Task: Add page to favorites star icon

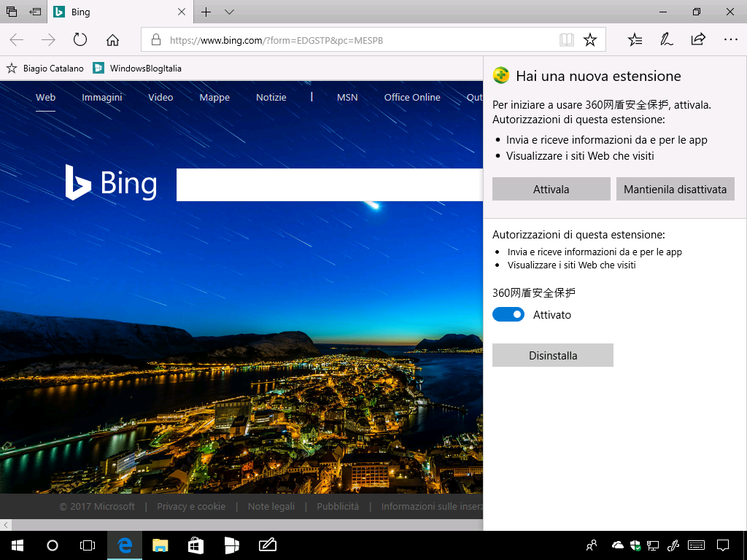Action: click(589, 39)
